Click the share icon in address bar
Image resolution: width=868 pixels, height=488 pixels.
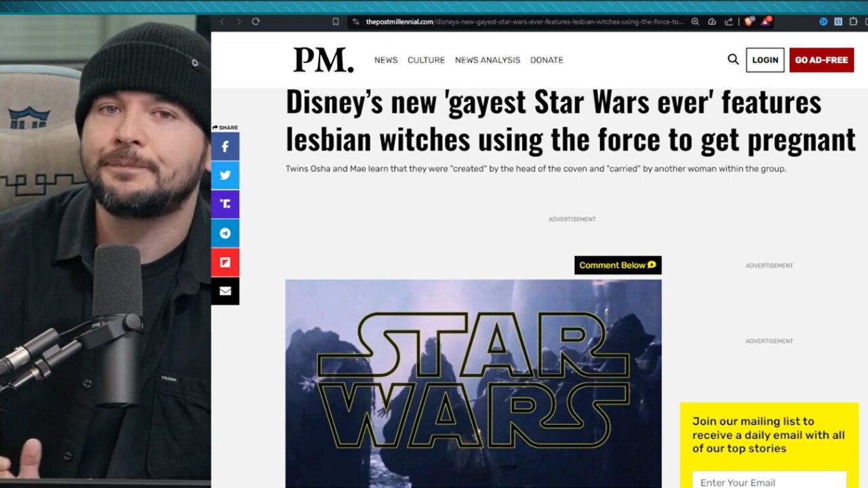click(x=728, y=22)
